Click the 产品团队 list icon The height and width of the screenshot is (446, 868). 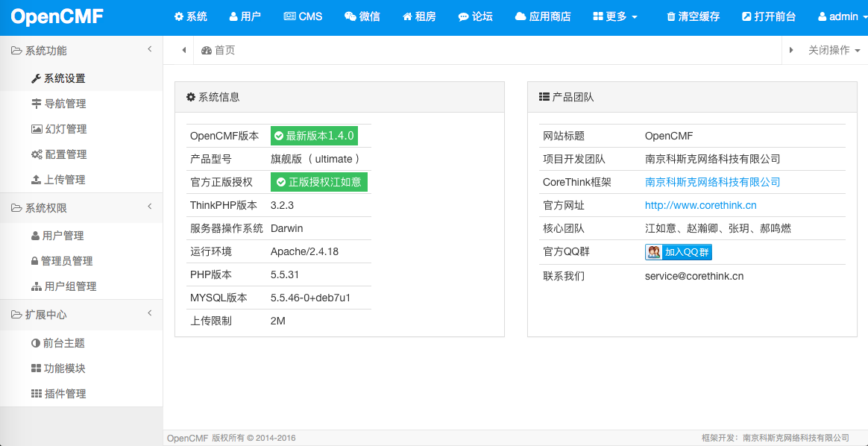(x=544, y=97)
